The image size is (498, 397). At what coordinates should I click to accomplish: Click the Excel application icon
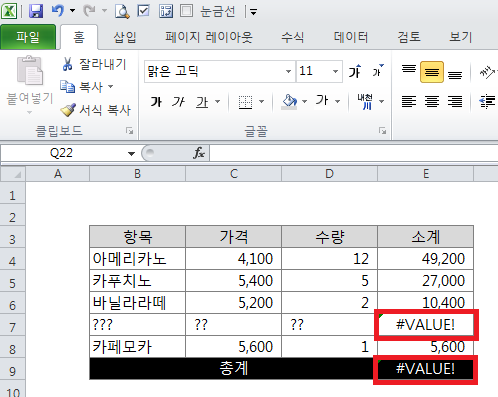pos(9,11)
